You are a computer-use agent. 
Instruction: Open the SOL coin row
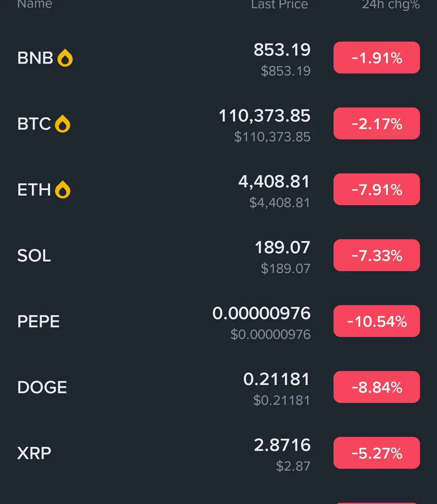click(218, 255)
